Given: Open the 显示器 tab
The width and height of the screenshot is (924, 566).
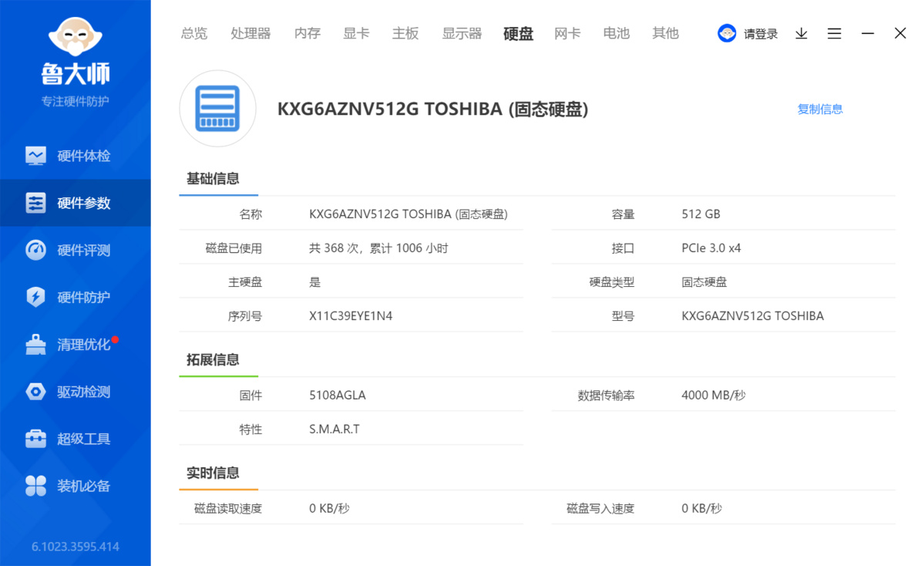Looking at the screenshot, I should [462, 34].
